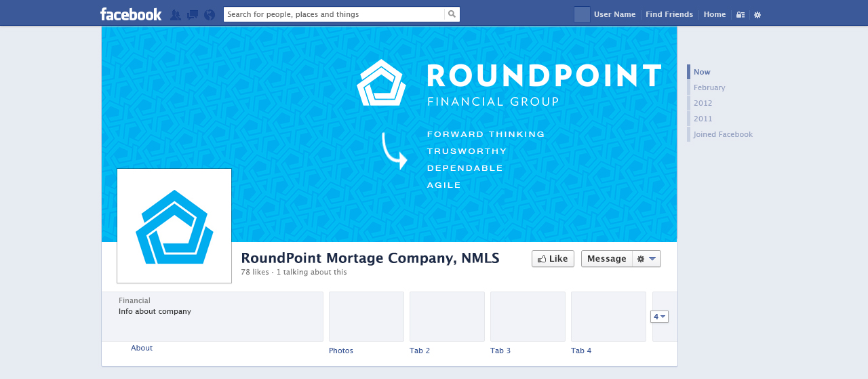Click the Facebook logo
Screen dimensions: 868x379
click(x=131, y=14)
